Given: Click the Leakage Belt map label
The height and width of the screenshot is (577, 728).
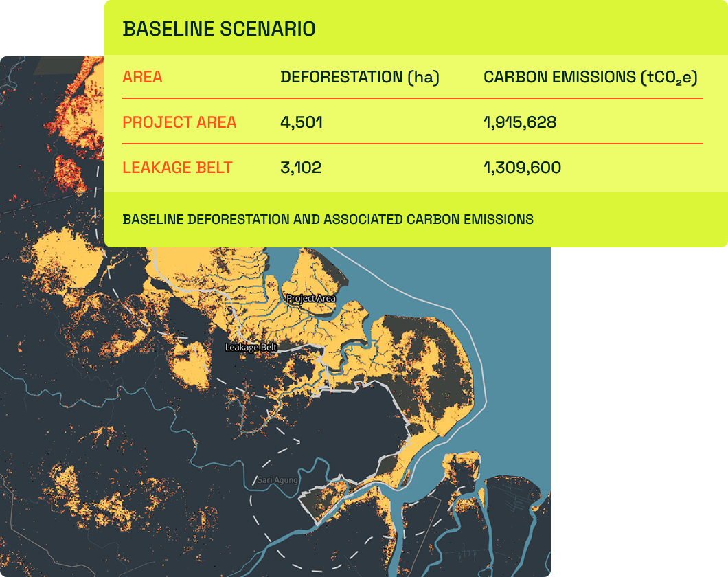Looking at the screenshot, I should (x=251, y=348).
